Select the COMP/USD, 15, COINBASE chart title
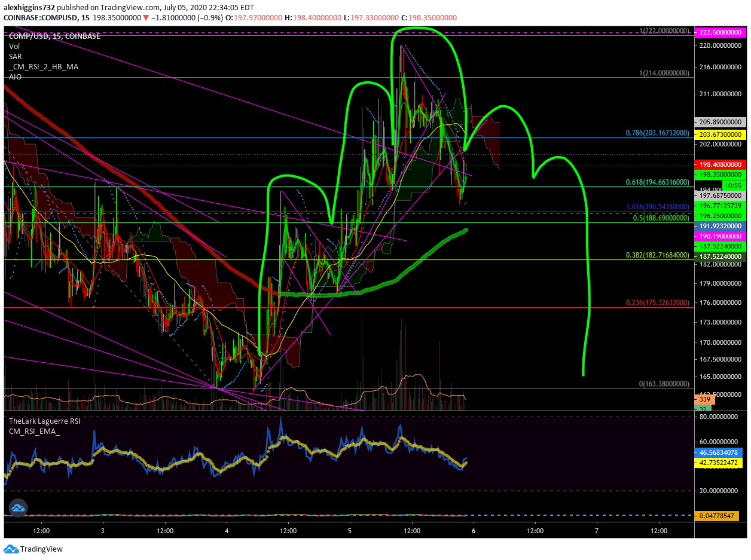The height and width of the screenshot is (560, 751). click(x=54, y=36)
